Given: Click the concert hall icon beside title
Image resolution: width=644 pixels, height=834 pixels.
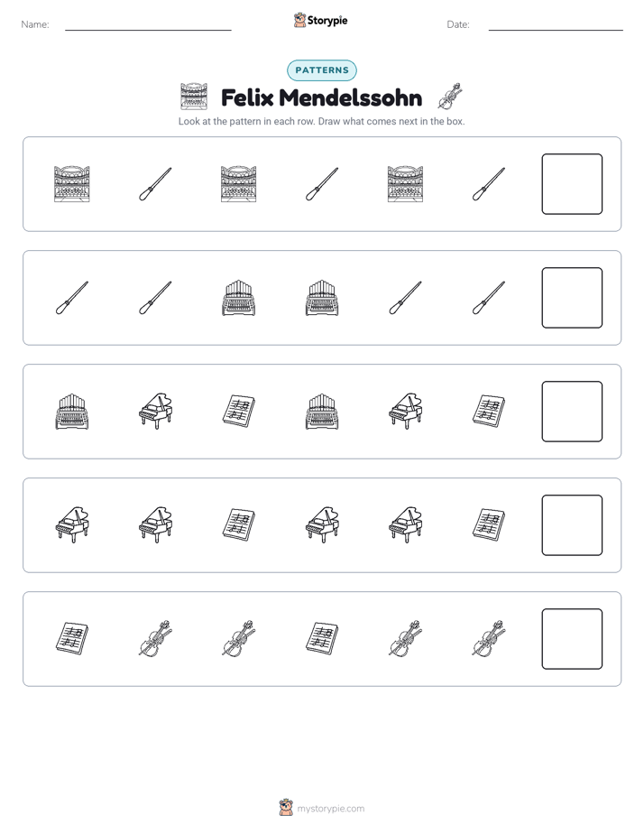Looking at the screenshot, I should [x=194, y=97].
